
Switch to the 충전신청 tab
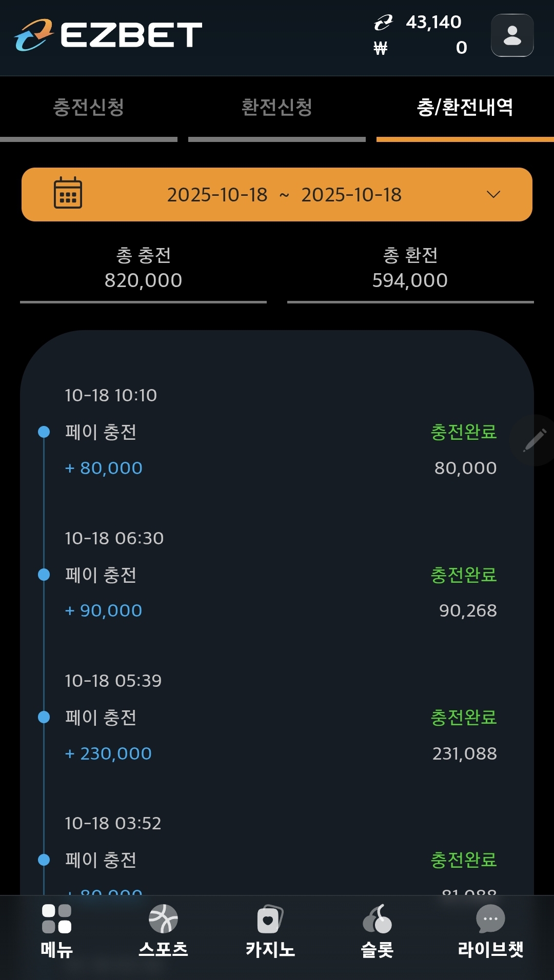tap(89, 108)
